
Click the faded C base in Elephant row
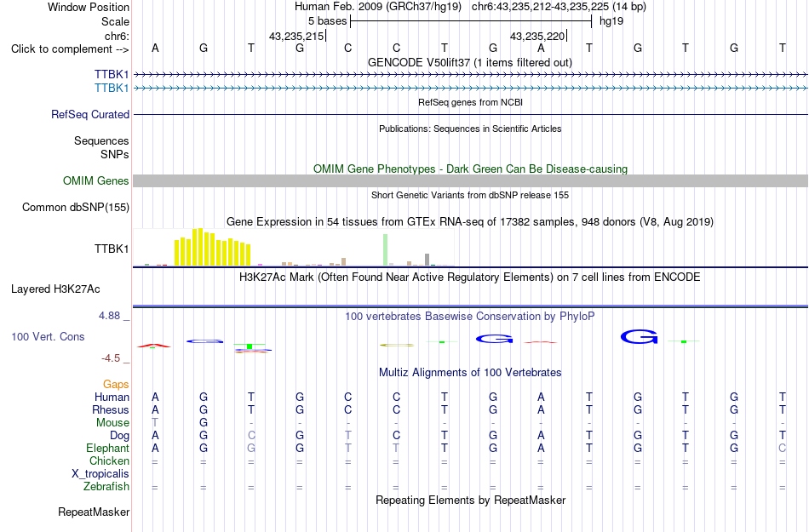pos(782,448)
